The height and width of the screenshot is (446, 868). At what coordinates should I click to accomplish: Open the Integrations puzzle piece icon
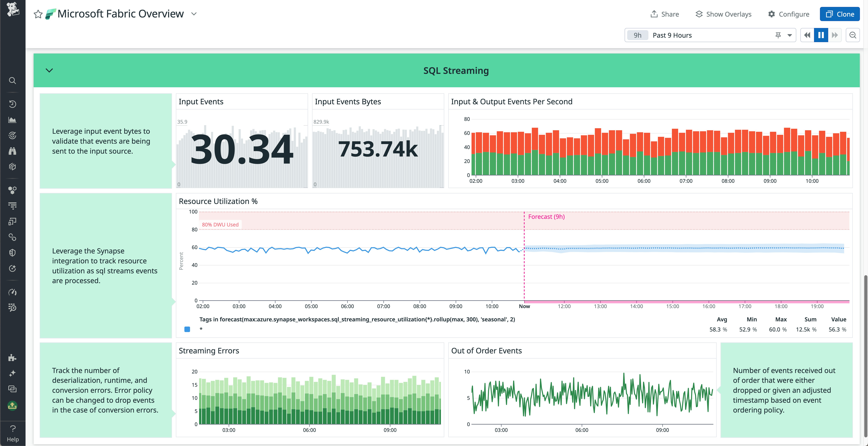[x=12, y=358]
